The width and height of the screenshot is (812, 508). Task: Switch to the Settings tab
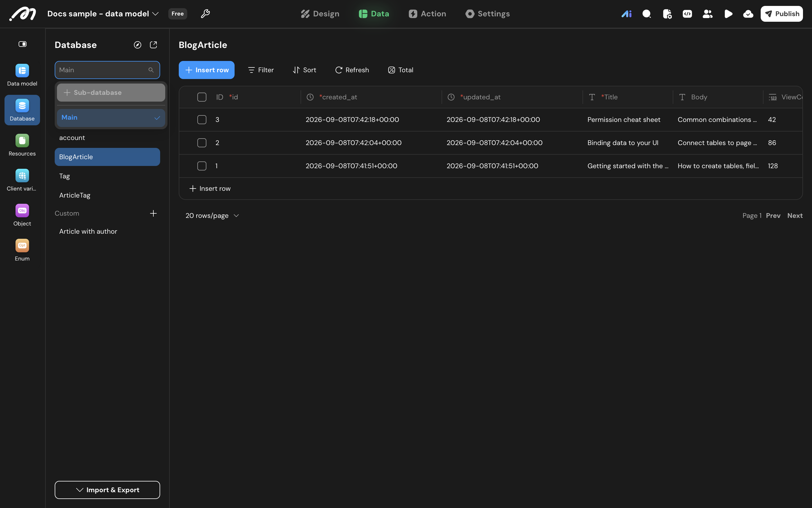pos(487,14)
